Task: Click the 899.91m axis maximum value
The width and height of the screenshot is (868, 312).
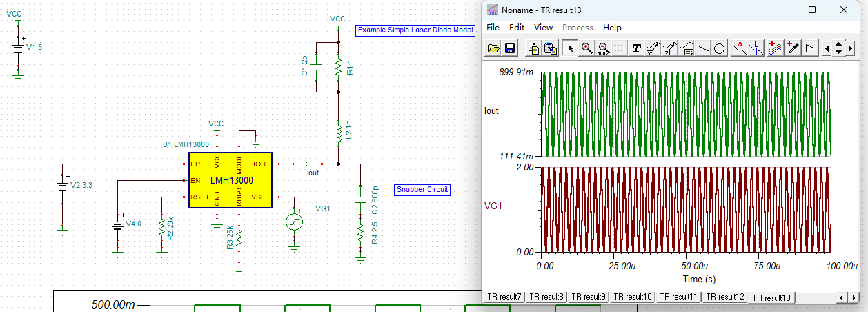Action: click(517, 72)
